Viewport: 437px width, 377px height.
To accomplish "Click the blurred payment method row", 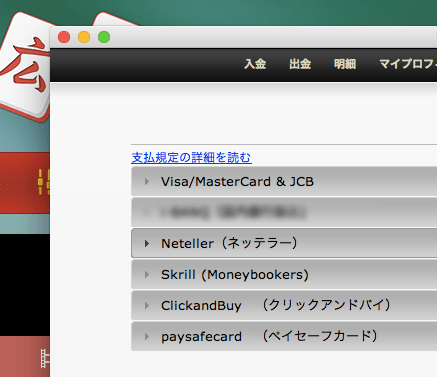I will pos(284,212).
